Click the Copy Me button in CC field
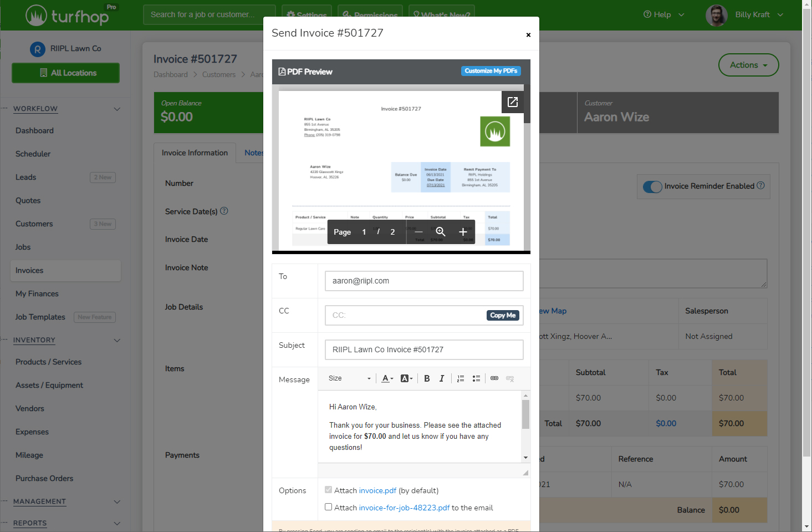 point(503,315)
